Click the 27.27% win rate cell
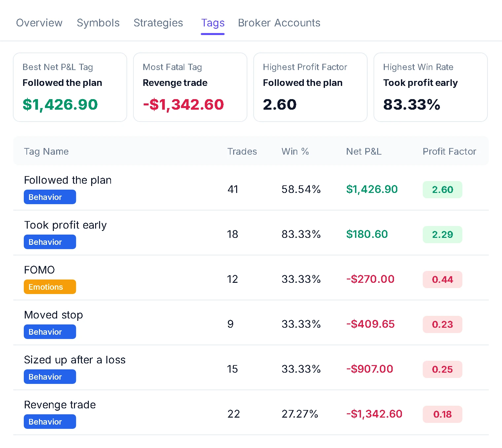 pyautogui.click(x=300, y=414)
